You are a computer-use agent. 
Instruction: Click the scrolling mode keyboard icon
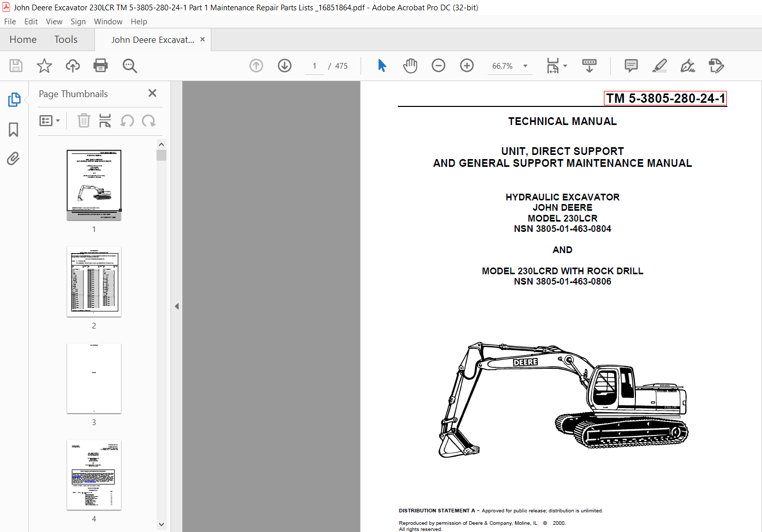tap(589, 66)
